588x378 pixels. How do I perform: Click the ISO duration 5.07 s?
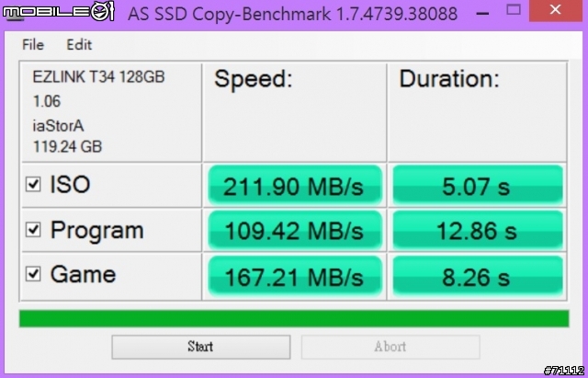[478, 185]
